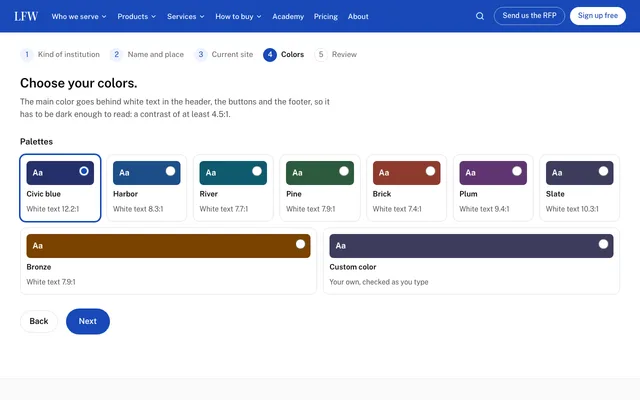Open the About page
The height and width of the screenshot is (400, 640).
click(358, 16)
